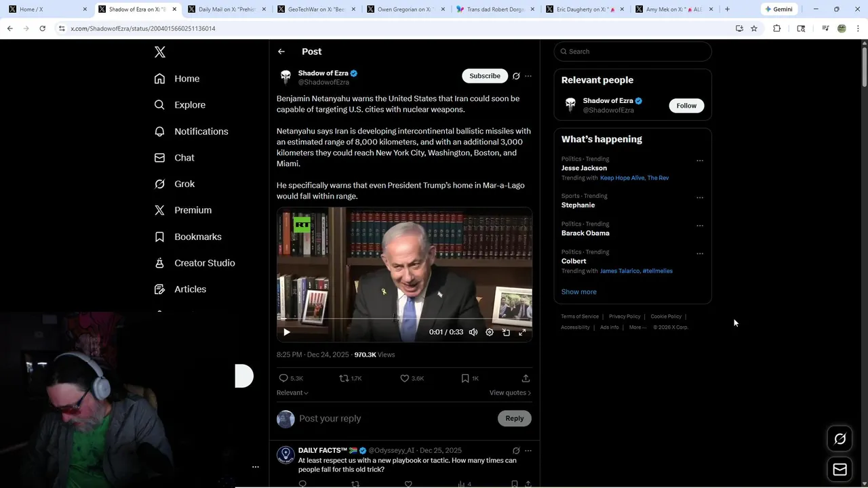Click the X logo in sidebar
Viewport: 868px width, 488px height.
point(160,52)
